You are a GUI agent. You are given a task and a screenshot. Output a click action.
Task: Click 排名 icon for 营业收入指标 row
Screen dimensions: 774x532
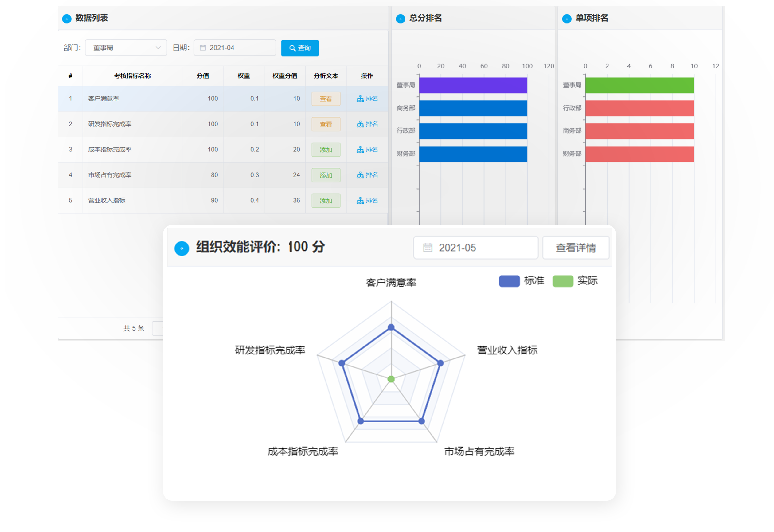tap(360, 201)
